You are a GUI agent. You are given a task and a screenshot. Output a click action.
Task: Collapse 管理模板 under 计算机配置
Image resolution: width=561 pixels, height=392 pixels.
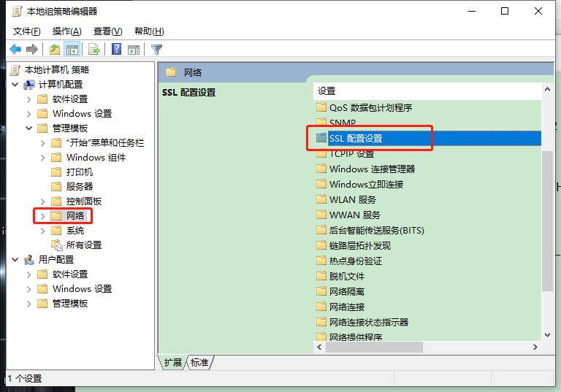point(29,128)
